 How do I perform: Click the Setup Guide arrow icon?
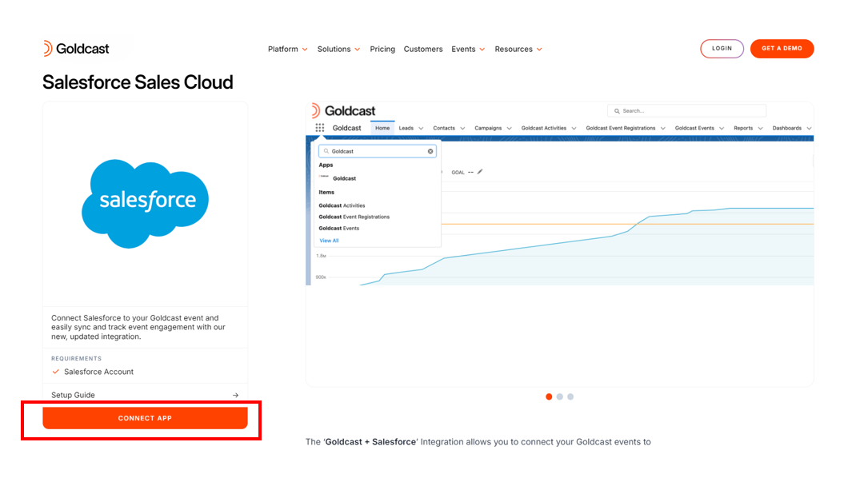235,395
